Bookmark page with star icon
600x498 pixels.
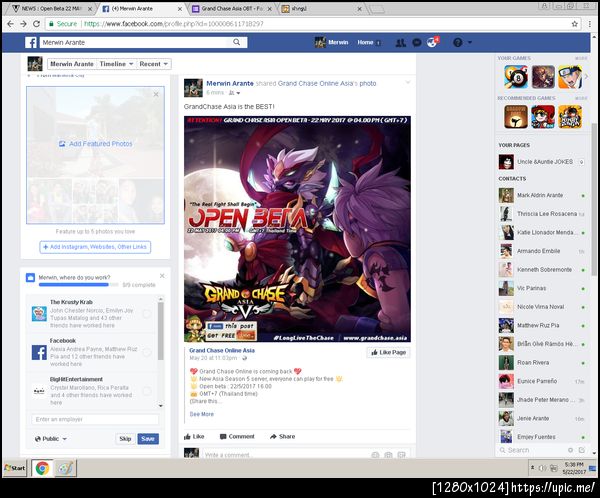574,24
